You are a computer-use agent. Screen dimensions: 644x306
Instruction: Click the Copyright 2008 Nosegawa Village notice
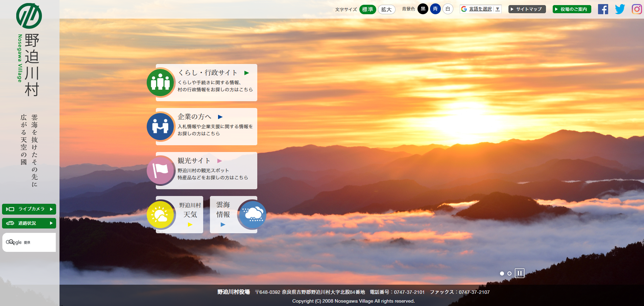point(354,301)
